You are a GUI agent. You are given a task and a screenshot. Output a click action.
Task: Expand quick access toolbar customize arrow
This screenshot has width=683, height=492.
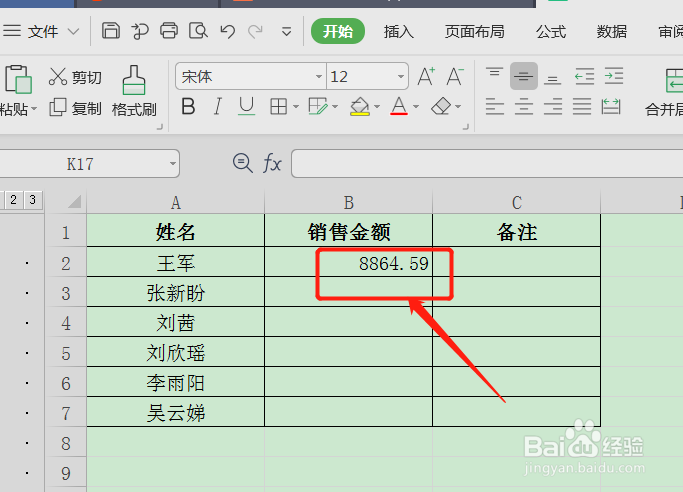286,31
